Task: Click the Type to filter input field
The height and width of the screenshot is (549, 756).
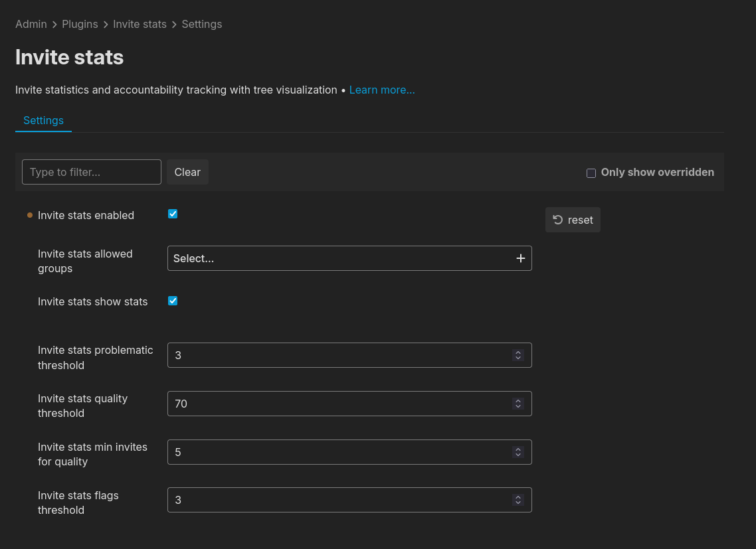Action: click(91, 172)
